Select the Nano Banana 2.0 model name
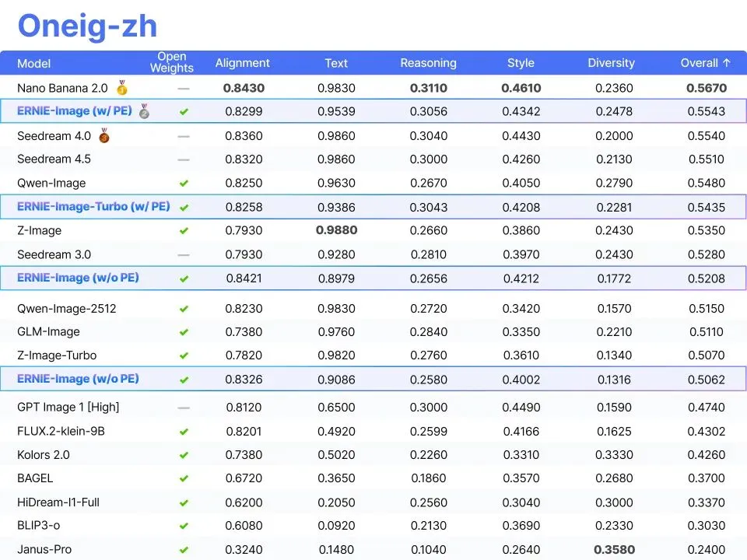The height and width of the screenshot is (560, 747). (62, 88)
